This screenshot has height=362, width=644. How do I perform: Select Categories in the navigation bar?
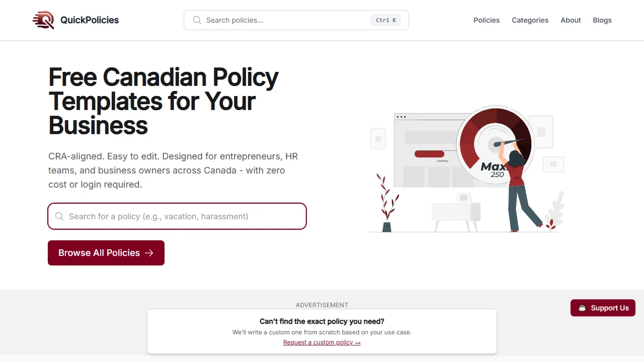pos(530,20)
